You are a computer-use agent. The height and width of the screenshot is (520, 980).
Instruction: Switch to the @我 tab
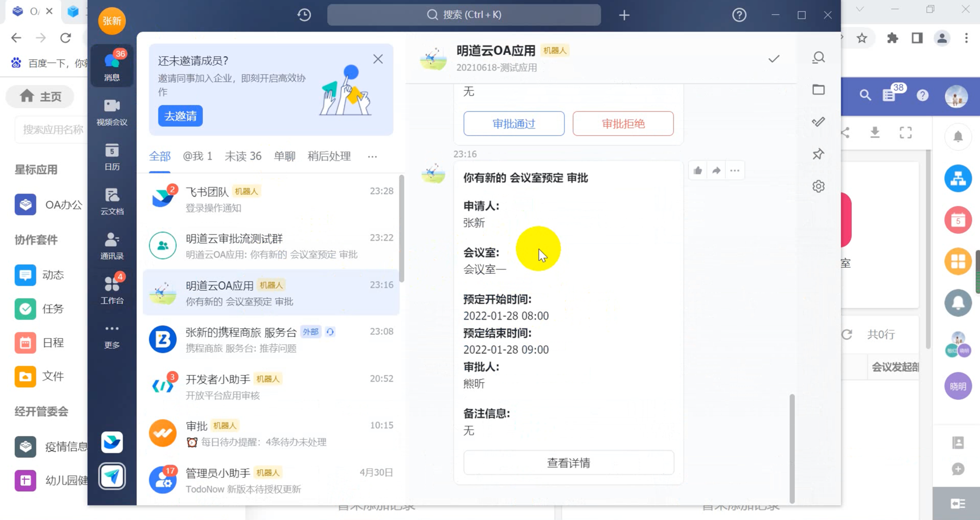[197, 157]
